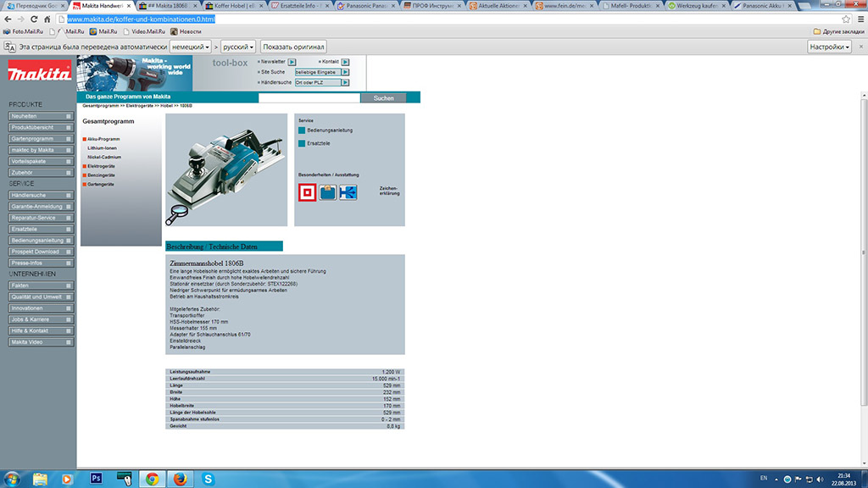Viewport: 868px width, 488px height.
Task: Click the red square feature icon
Action: [307, 192]
